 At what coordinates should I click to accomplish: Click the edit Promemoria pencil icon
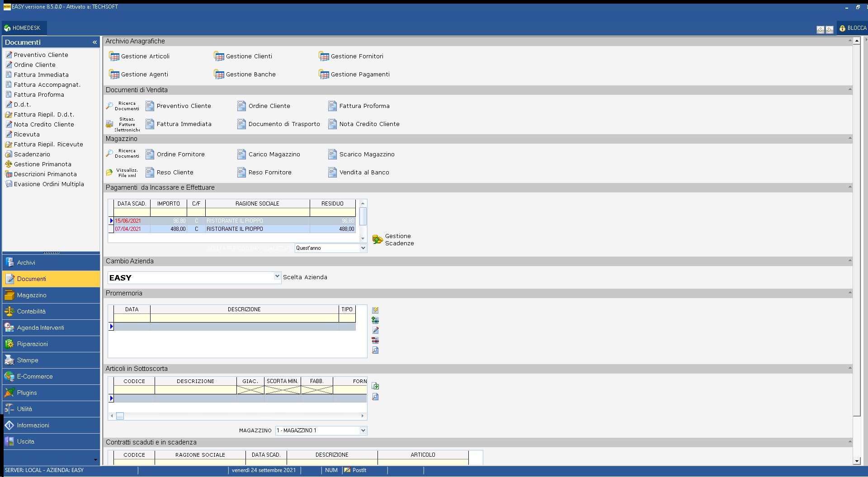pos(375,330)
